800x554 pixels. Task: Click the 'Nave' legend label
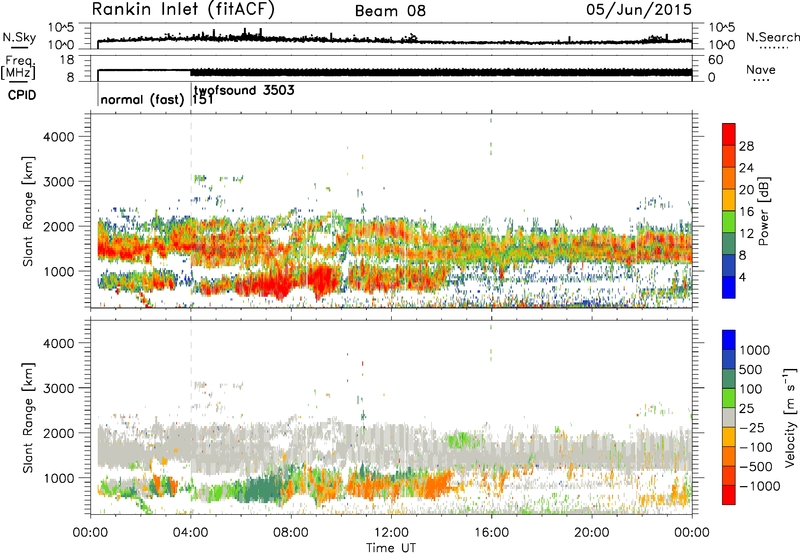(761, 69)
